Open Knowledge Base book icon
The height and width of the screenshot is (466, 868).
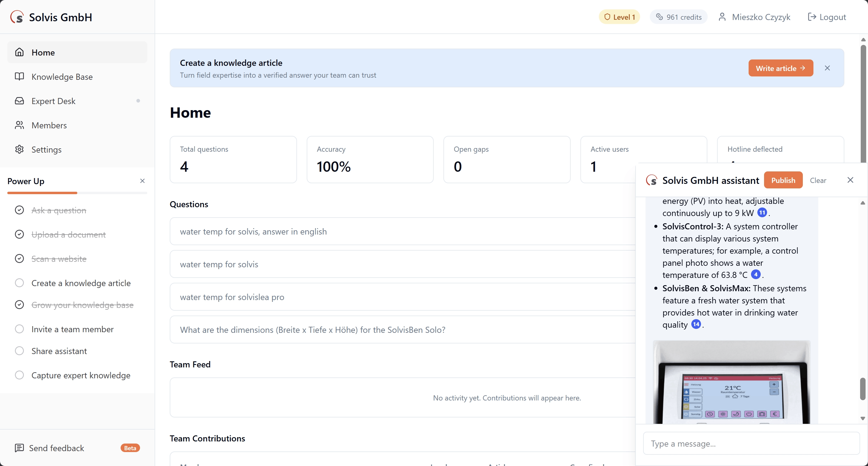(x=19, y=76)
